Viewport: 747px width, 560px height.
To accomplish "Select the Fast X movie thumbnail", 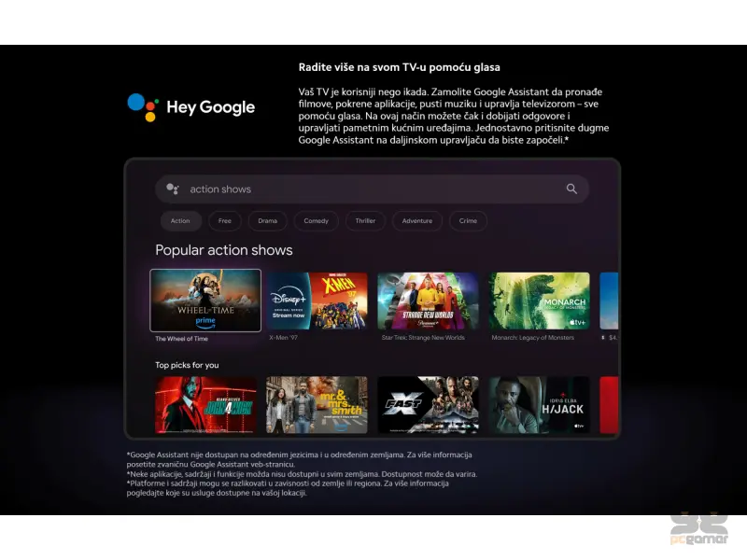I will [x=428, y=405].
